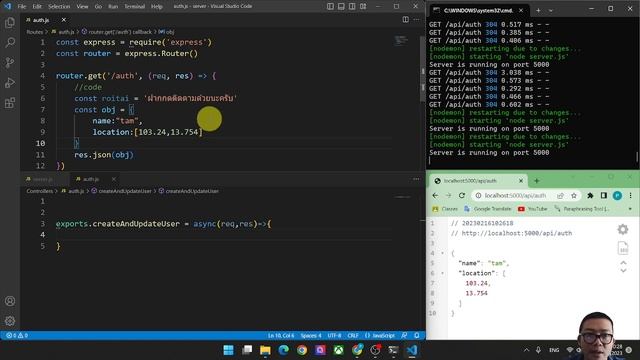Collapse the "location" array in JSON viewer

[442, 273]
